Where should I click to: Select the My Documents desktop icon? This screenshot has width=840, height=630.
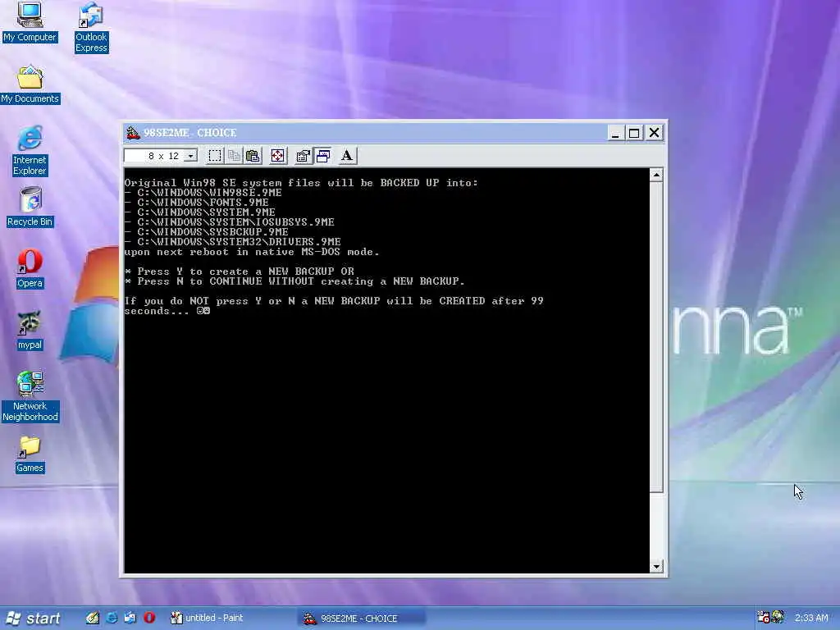[30, 84]
